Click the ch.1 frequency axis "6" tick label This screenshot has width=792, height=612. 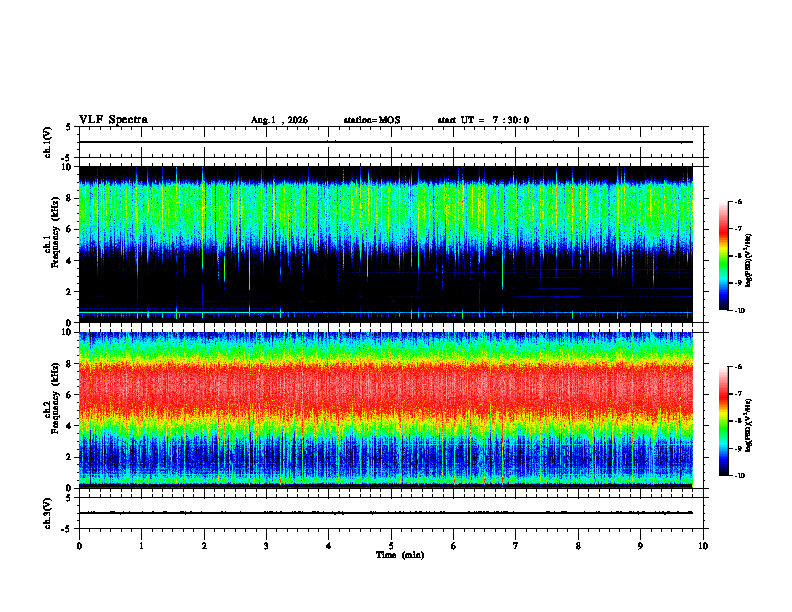point(70,230)
